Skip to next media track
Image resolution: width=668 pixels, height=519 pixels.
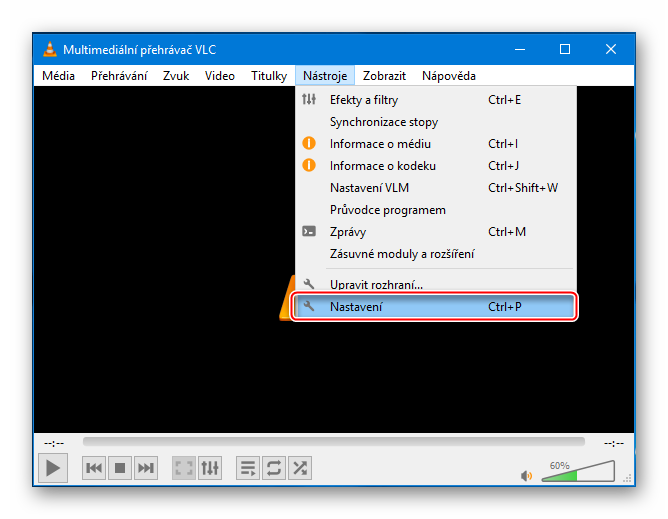[146, 467]
